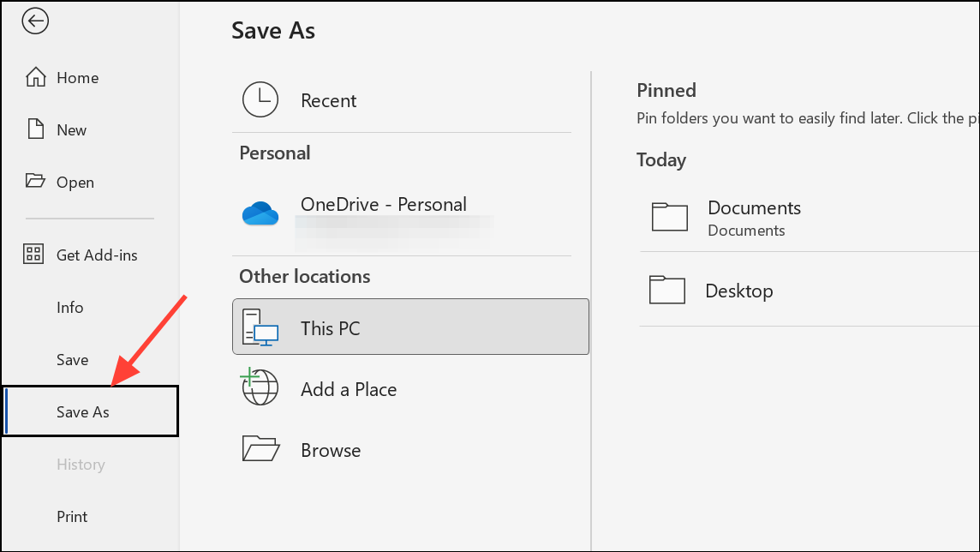
Task: Open the OneDrive - Personal location
Action: [x=383, y=204]
